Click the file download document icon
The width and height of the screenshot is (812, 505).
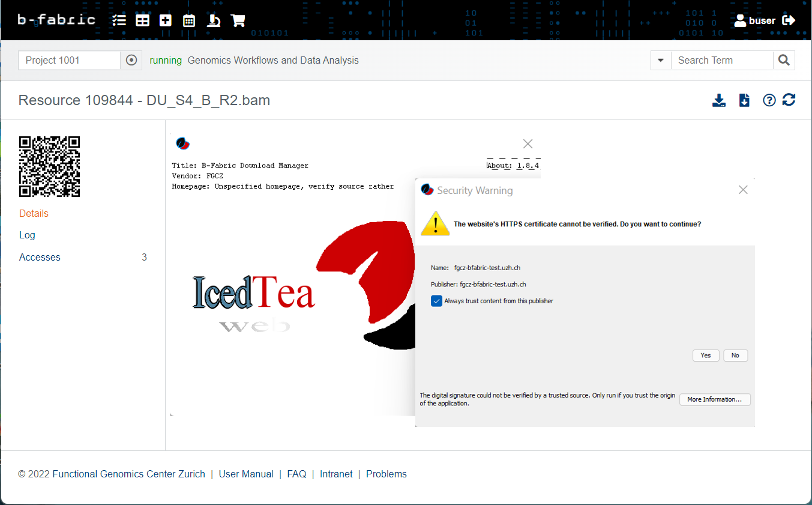(744, 100)
